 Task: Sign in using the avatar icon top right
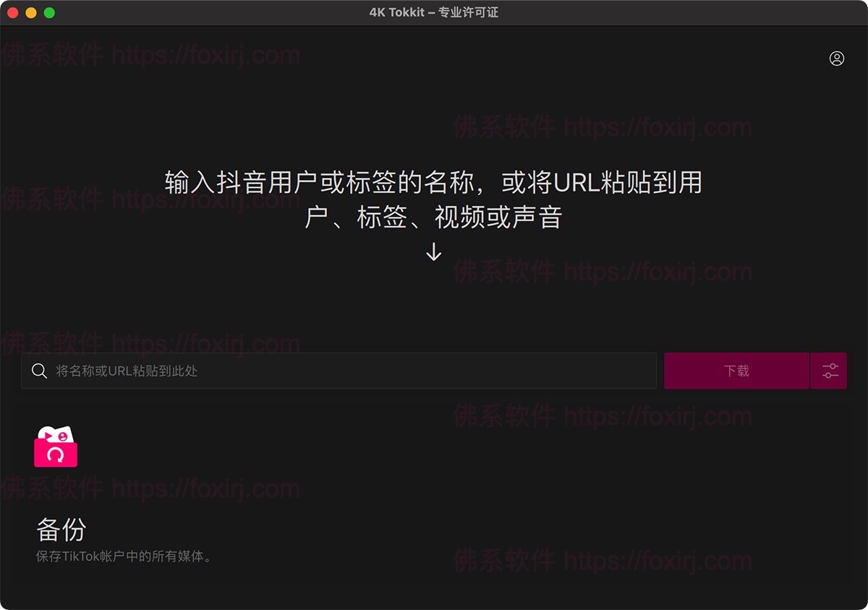tap(837, 59)
